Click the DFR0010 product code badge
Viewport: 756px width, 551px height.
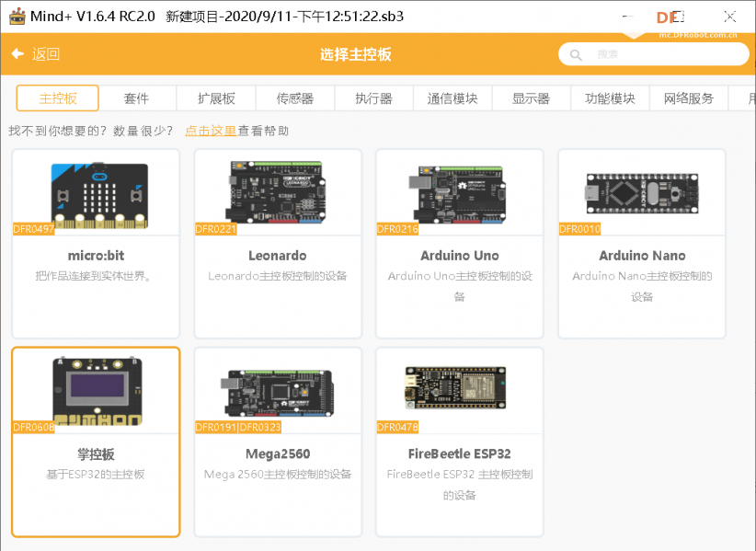[579, 229]
